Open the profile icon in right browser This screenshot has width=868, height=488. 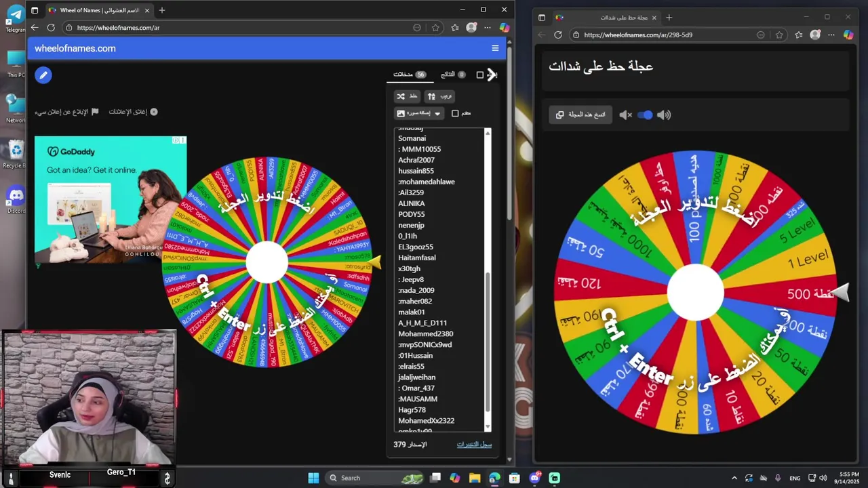pos(815,35)
